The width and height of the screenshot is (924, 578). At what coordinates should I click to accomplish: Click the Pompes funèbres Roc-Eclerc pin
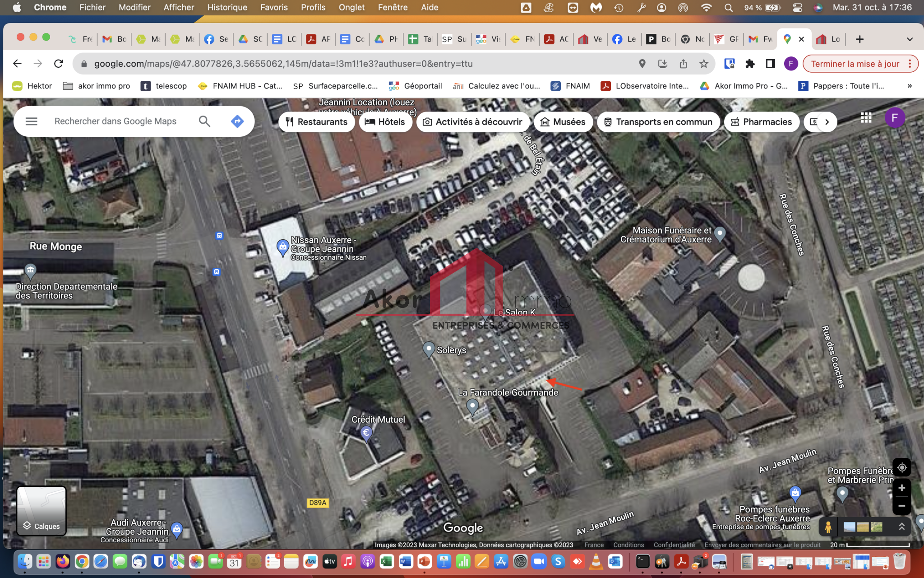[x=795, y=493]
